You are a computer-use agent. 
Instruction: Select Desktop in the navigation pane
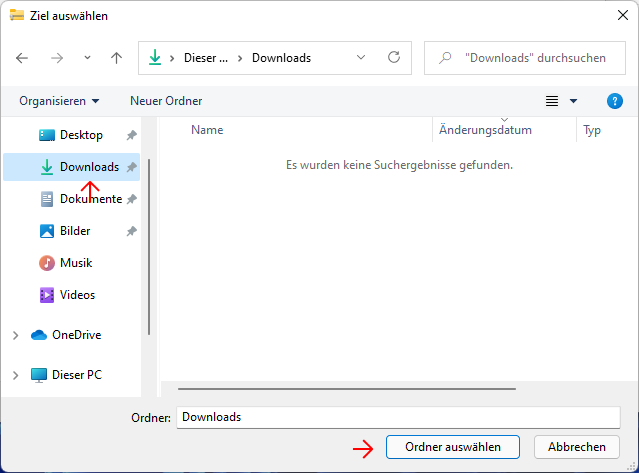click(x=81, y=135)
